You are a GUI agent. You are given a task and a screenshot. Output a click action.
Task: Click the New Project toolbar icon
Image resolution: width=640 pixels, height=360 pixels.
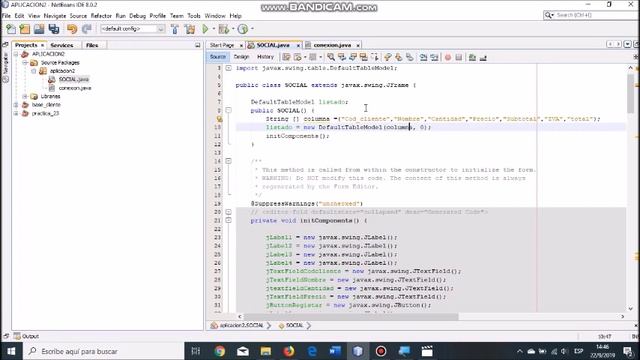[25, 29]
